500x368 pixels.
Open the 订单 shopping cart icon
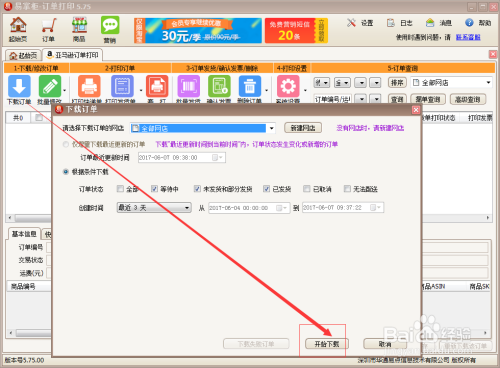point(48,30)
